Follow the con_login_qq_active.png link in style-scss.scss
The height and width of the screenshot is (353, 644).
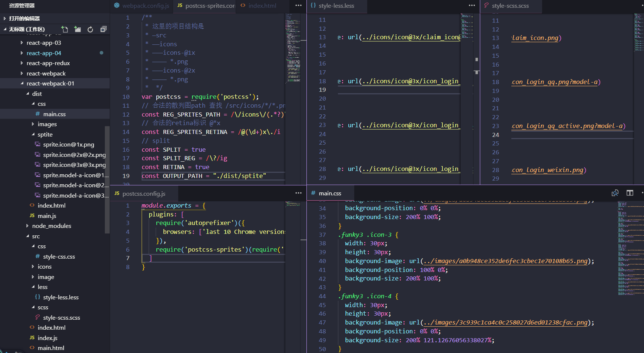click(567, 126)
